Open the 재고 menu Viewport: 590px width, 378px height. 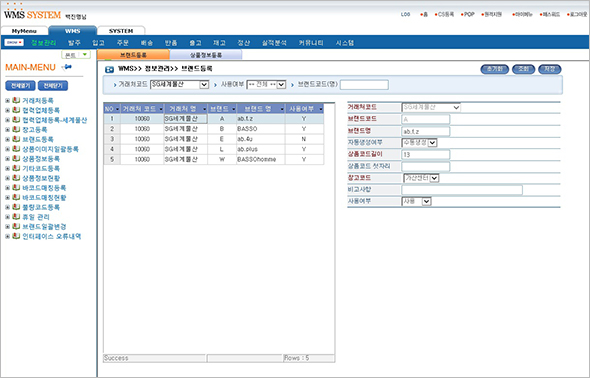coord(219,43)
